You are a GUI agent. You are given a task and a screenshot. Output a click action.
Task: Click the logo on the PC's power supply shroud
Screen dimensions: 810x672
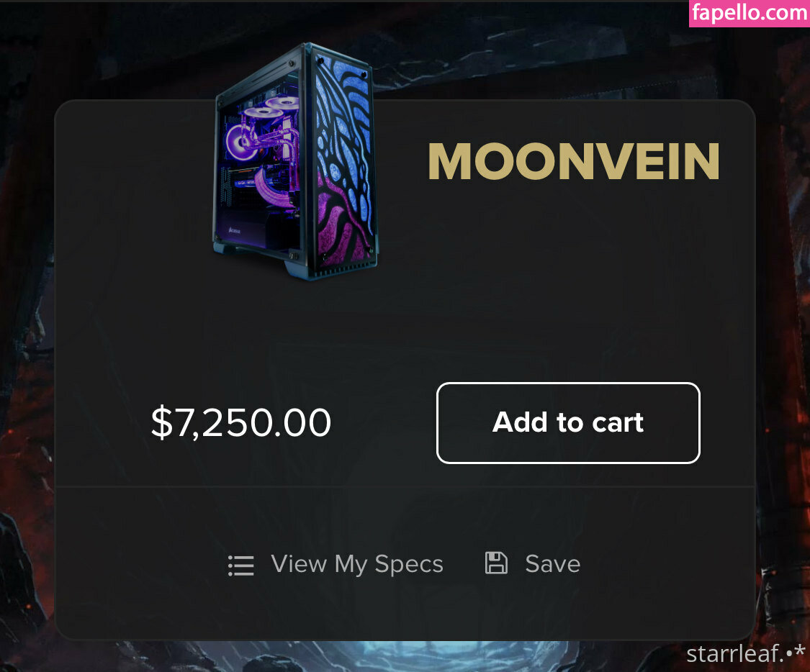[235, 231]
